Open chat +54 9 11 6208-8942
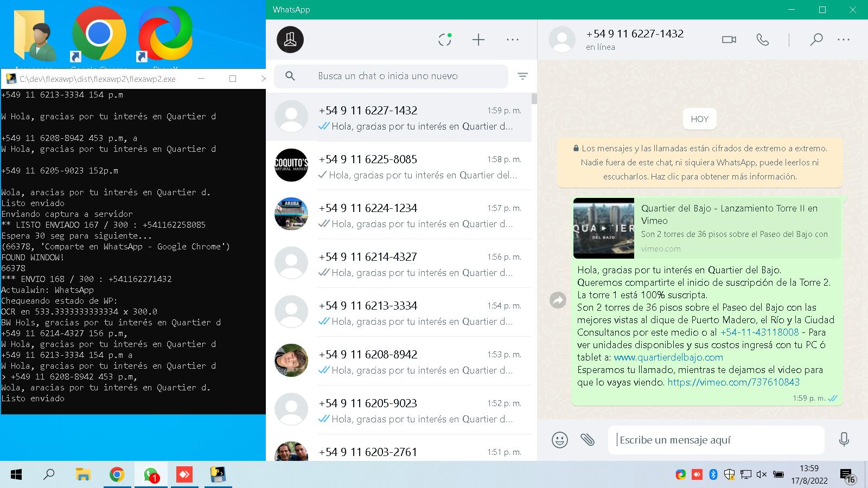Image resolution: width=868 pixels, height=488 pixels. point(399,361)
